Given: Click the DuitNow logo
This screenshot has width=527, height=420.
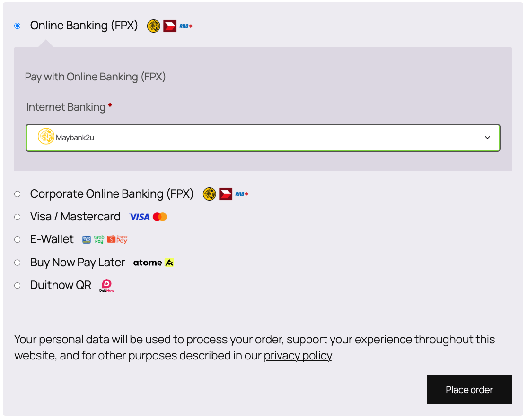Looking at the screenshot, I should (106, 285).
